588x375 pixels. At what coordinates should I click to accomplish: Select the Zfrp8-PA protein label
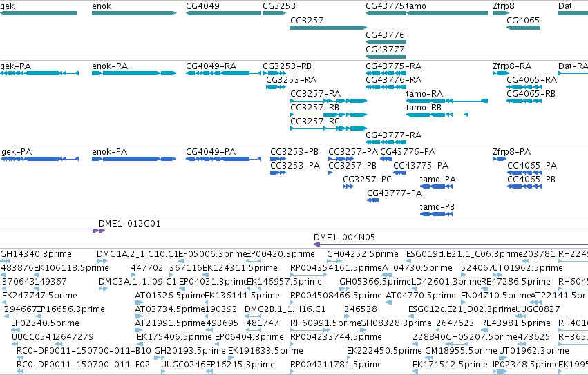511,152
